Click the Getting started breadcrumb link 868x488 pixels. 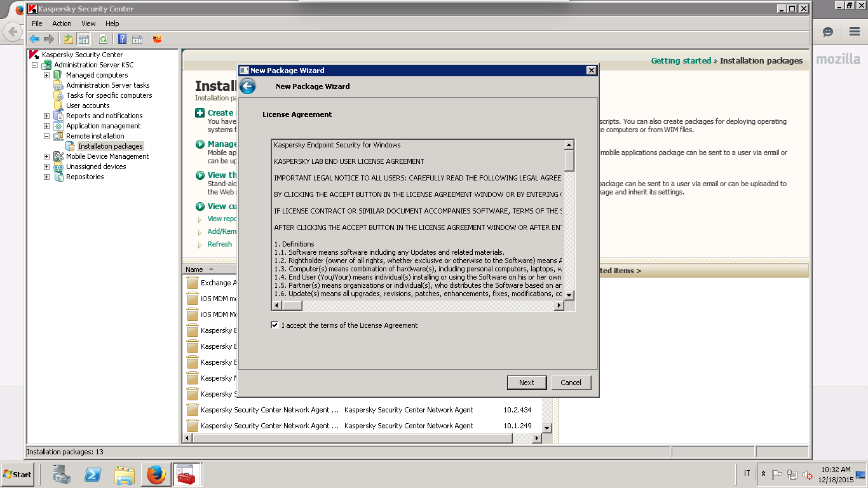point(681,61)
